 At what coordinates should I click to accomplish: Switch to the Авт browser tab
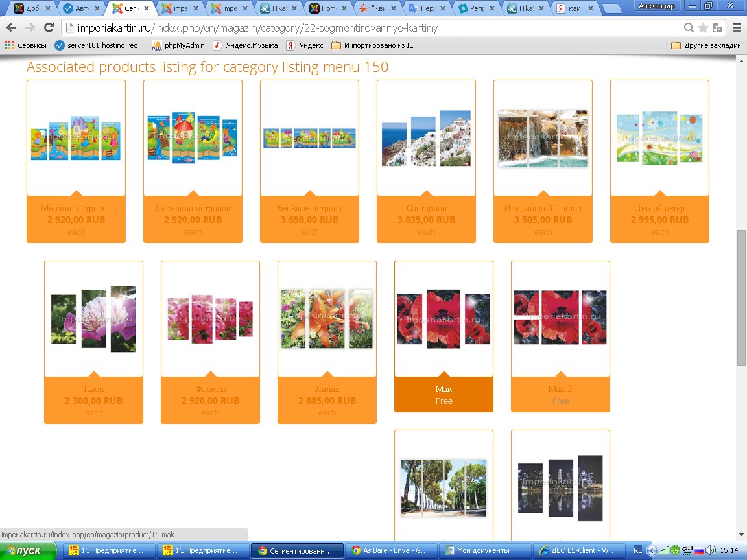82,8
